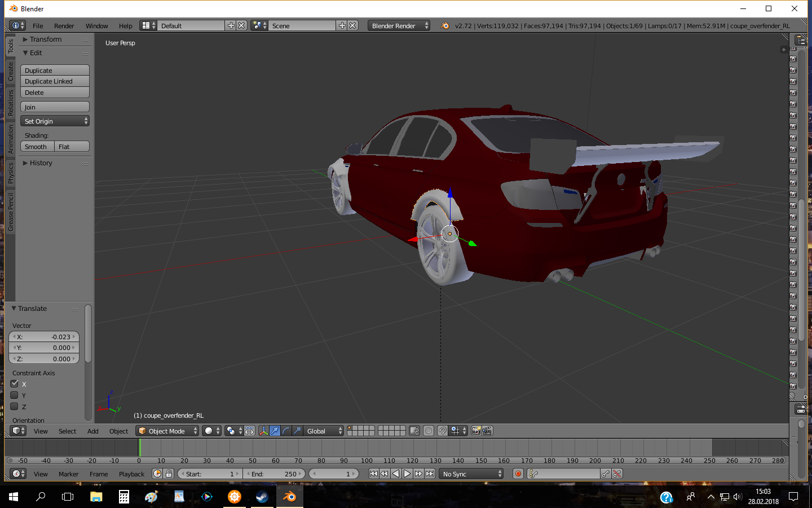Click the auto-keyframe record button
The image size is (812, 508).
(x=518, y=474)
